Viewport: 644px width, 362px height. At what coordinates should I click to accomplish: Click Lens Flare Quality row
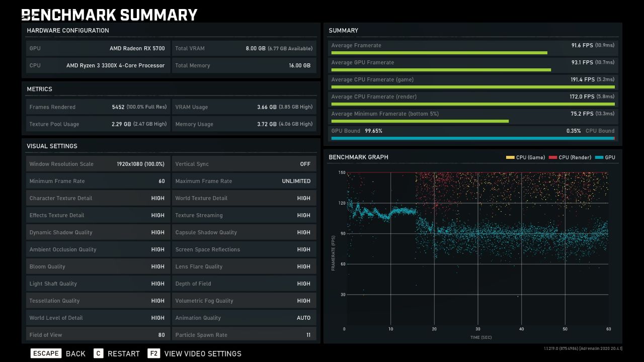tap(244, 267)
